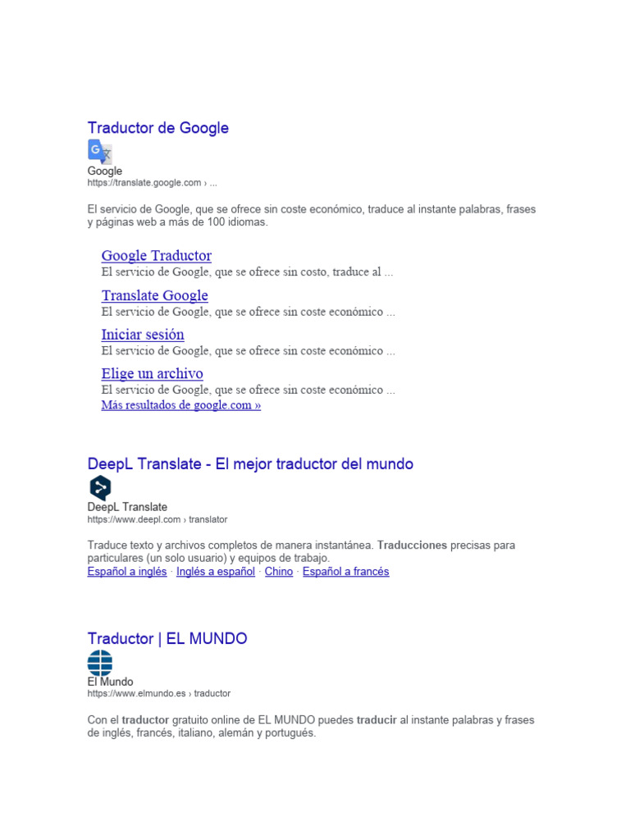Click the El Mundo globe icon
Image resolution: width=630 pixels, height=840 pixels.
coord(100,663)
